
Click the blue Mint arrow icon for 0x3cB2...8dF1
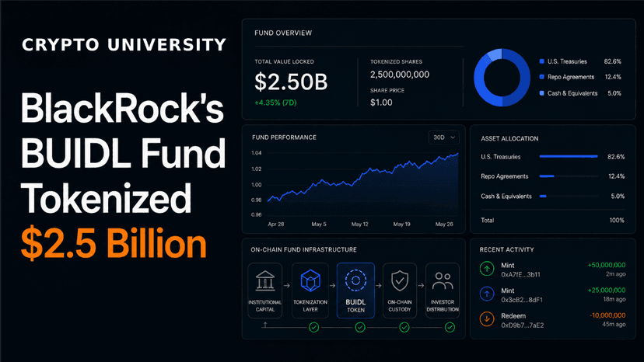487,294
